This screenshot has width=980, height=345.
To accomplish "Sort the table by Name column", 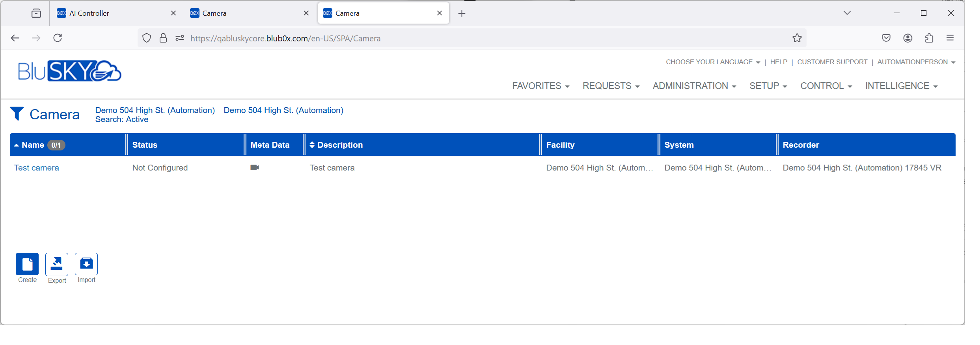I will pos(33,145).
